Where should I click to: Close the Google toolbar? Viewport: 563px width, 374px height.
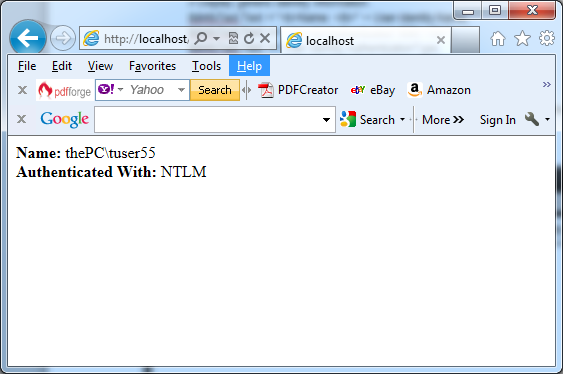click(22, 119)
